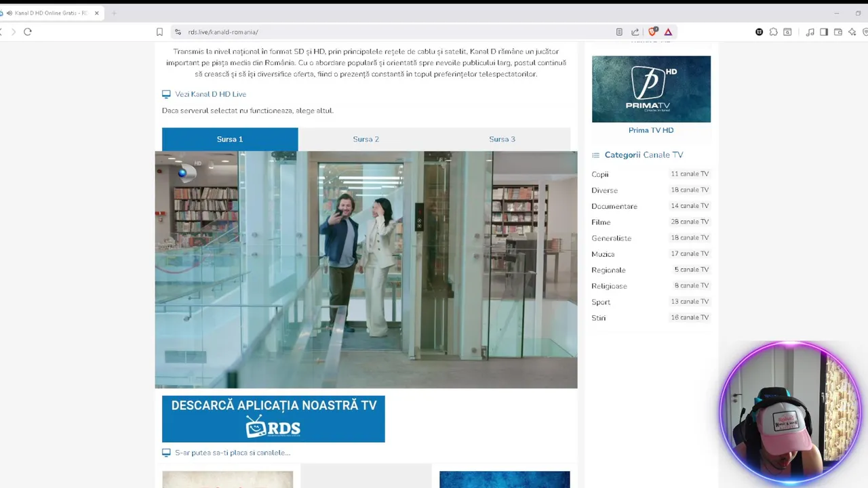
Task: Open the Brave Wallet icon
Action: click(838, 32)
